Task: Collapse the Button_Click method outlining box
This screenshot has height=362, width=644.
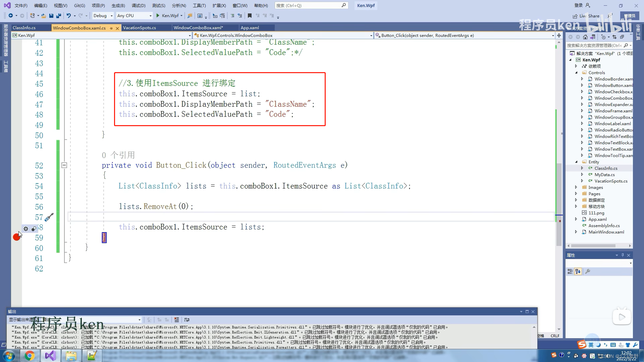Action: click(x=64, y=165)
